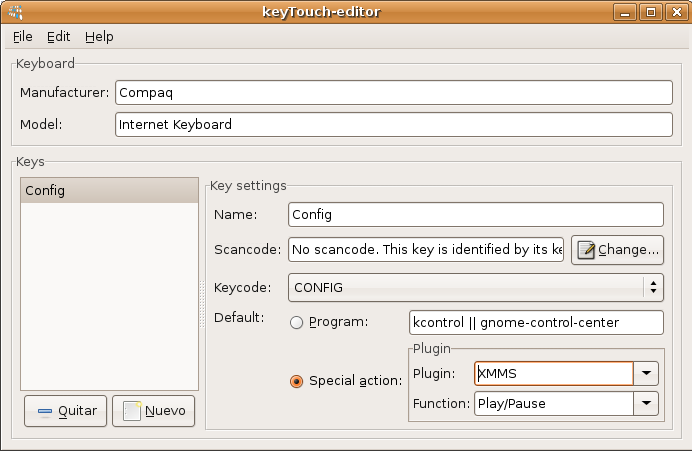Image resolution: width=692 pixels, height=453 pixels.
Task: Click the key Name text field
Action: pyautogui.click(x=475, y=215)
